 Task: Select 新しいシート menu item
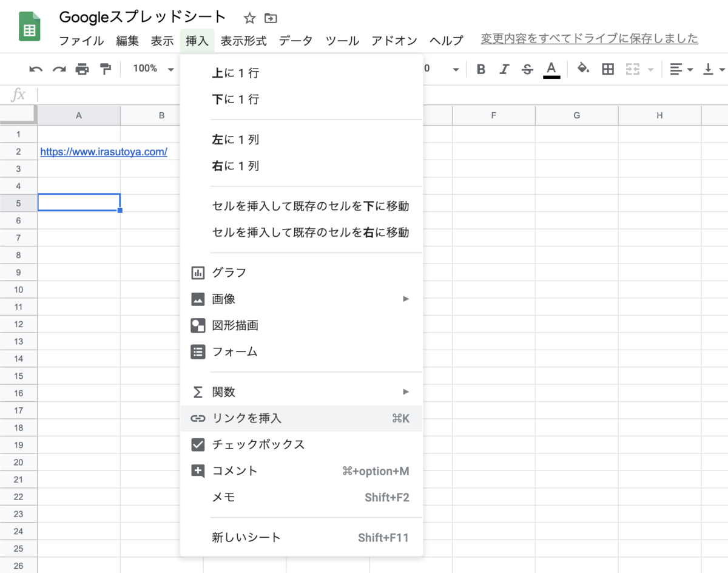(302, 537)
